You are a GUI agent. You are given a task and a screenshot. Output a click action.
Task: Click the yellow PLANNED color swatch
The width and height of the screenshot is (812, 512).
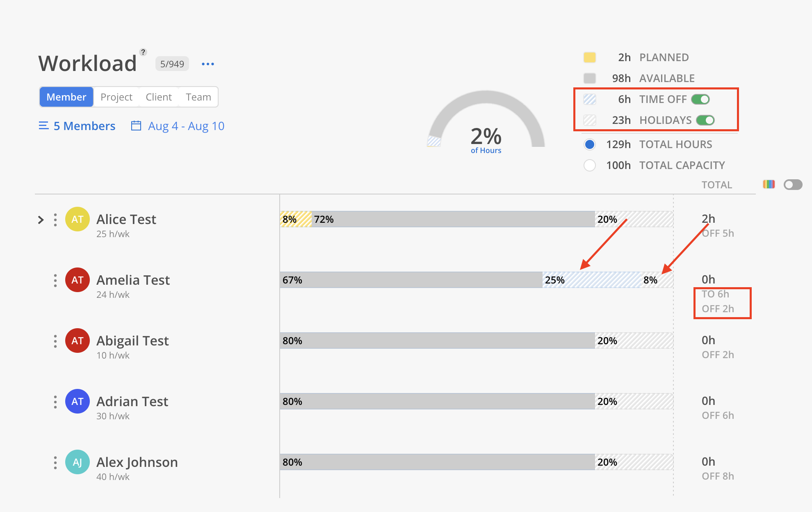(x=590, y=57)
